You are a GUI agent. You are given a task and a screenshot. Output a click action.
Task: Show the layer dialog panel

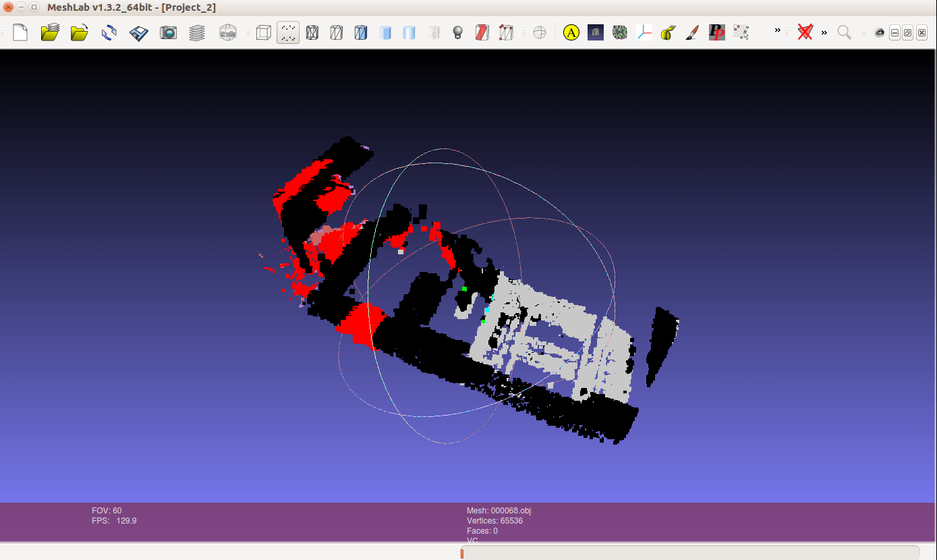pyautogui.click(x=197, y=32)
